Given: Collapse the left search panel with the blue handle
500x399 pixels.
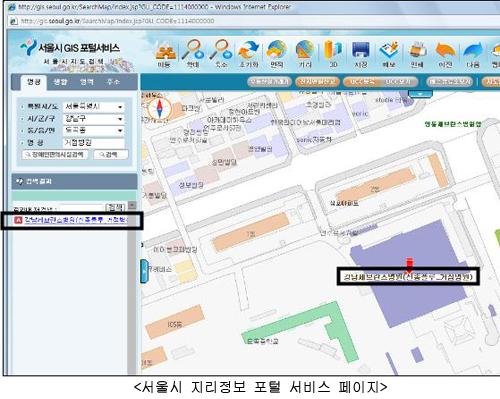Looking at the screenshot, I should pyautogui.click(x=144, y=271).
